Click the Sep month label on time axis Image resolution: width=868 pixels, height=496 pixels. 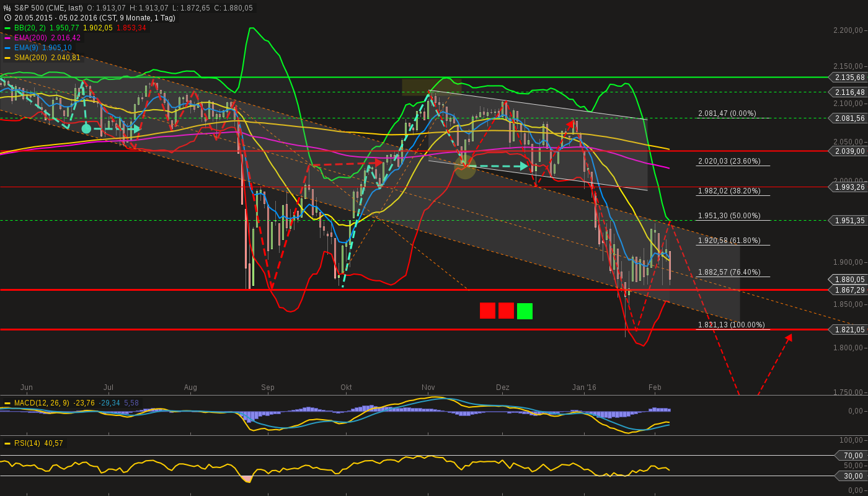coord(267,387)
